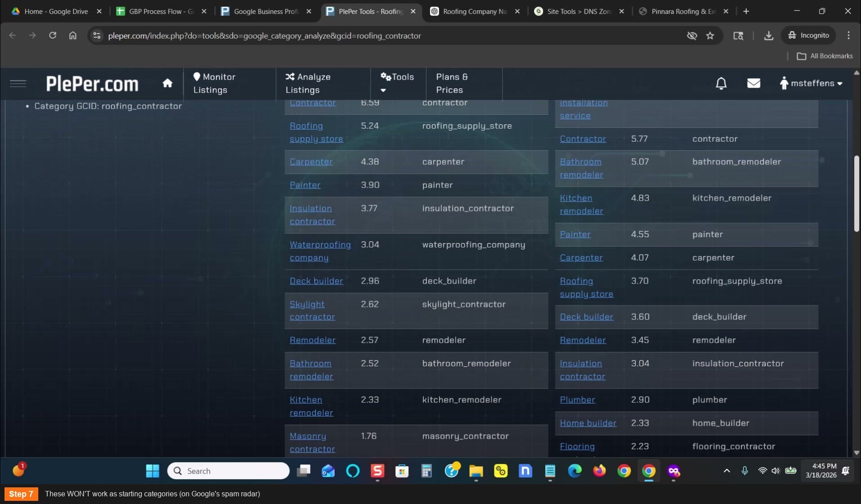View site information icon in address bar
861x504 pixels.
tap(97, 36)
